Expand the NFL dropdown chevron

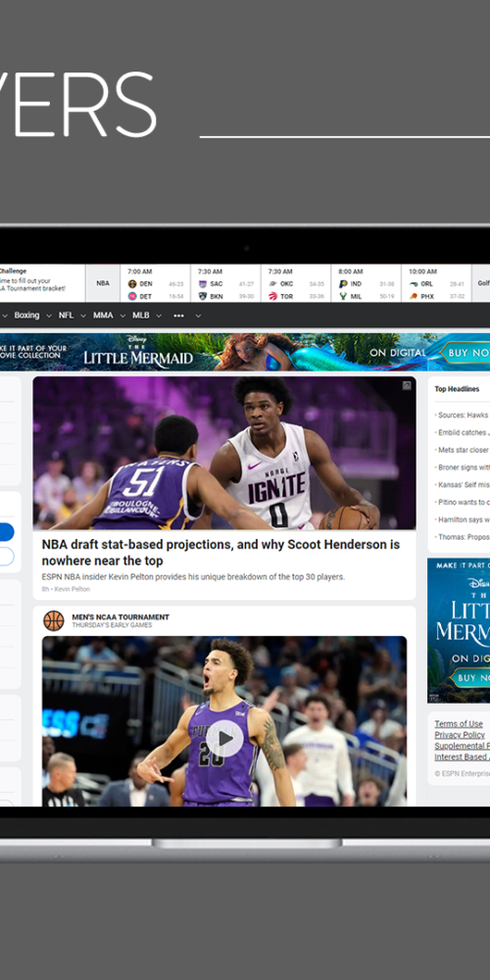pos(83,317)
